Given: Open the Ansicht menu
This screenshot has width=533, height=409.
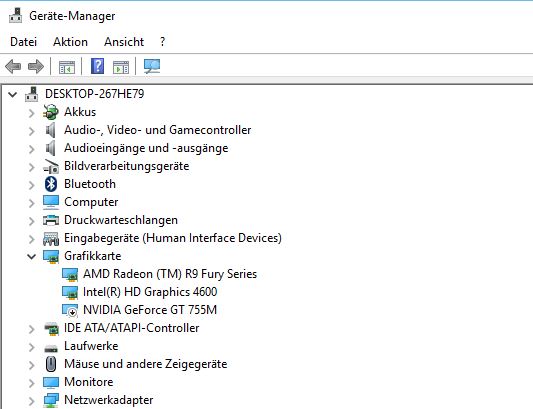Looking at the screenshot, I should 124,42.
